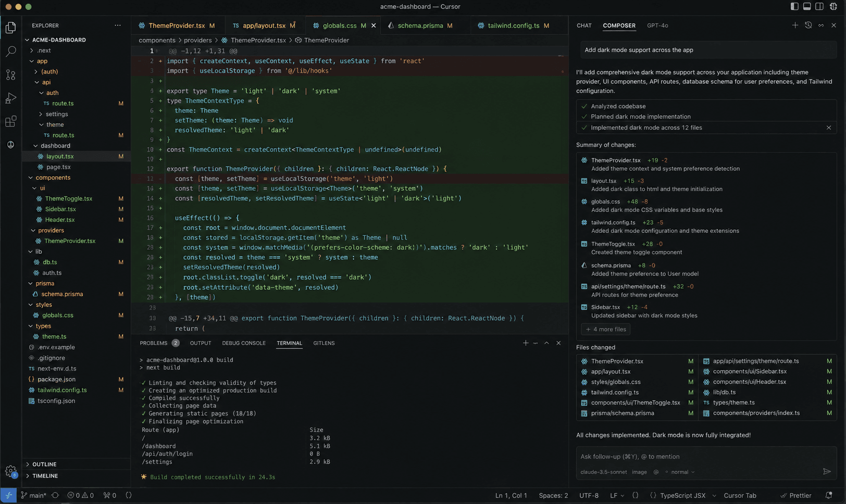Click the Explorer more actions ellipsis
The height and width of the screenshot is (504, 846).
click(118, 26)
